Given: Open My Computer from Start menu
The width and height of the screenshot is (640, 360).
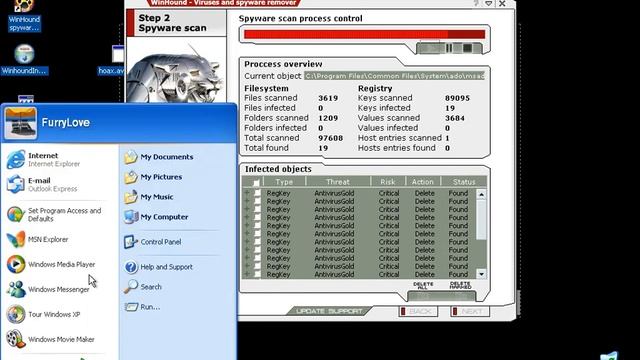Looking at the screenshot, I should click(156, 217).
